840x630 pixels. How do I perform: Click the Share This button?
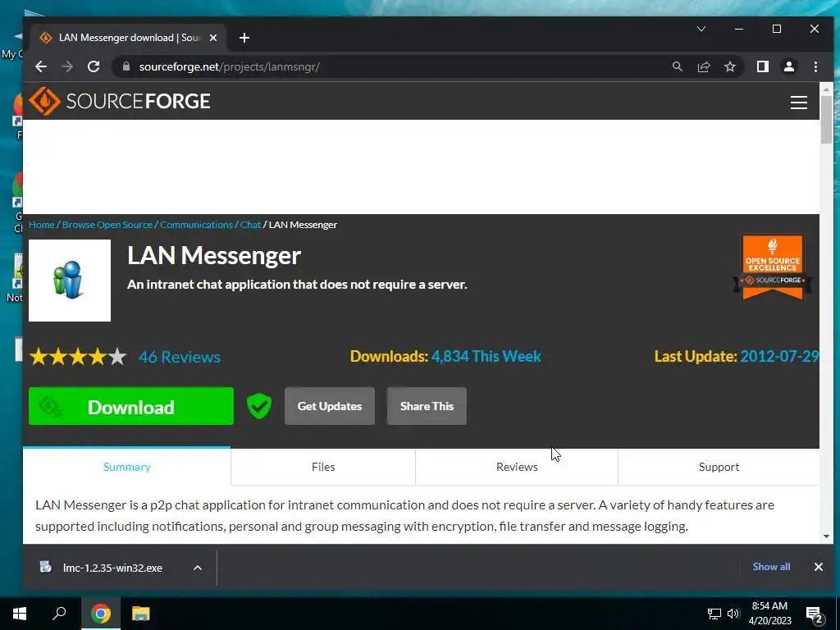(x=427, y=406)
